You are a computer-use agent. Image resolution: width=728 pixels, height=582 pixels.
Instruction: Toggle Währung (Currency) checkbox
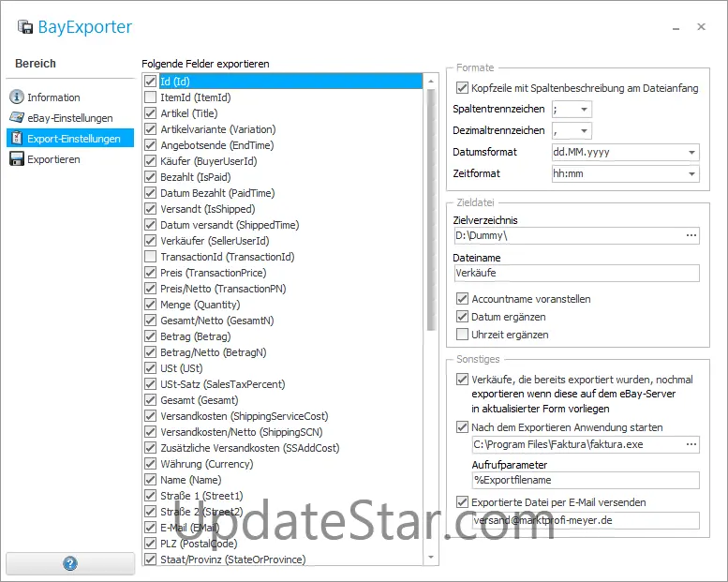pos(150,464)
